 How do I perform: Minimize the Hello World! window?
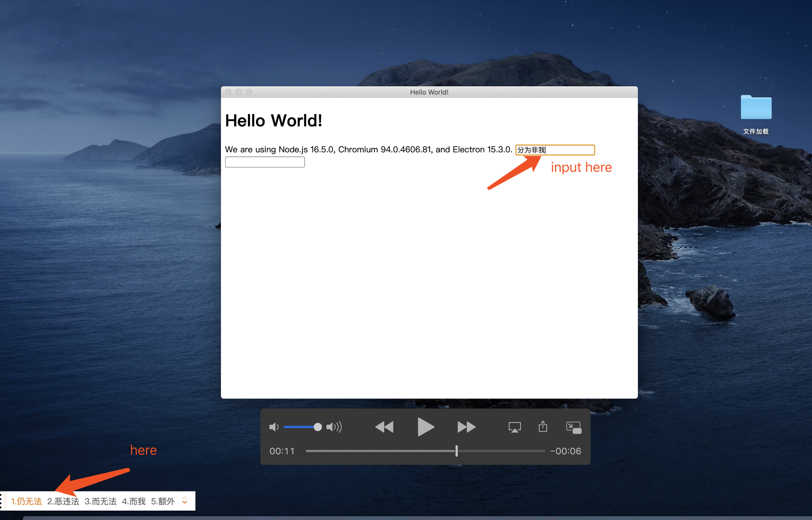[x=239, y=92]
